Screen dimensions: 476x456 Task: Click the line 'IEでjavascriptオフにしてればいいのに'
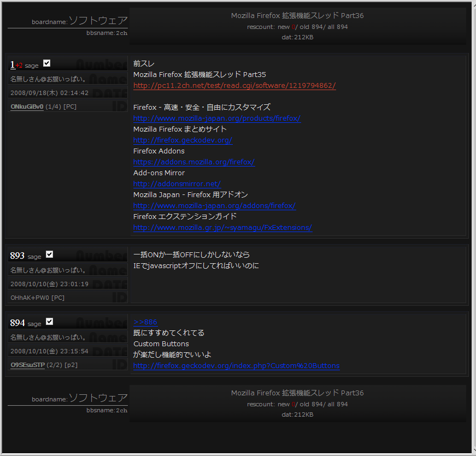coord(196,266)
